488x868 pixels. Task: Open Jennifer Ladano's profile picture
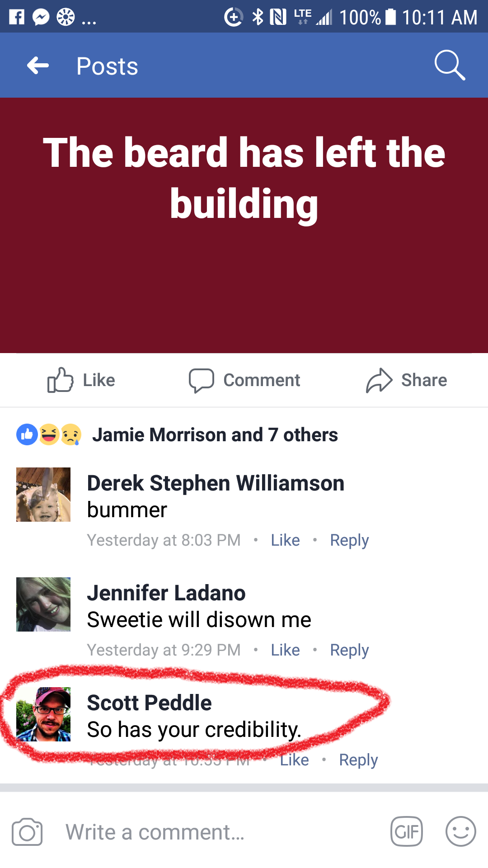tap(43, 604)
